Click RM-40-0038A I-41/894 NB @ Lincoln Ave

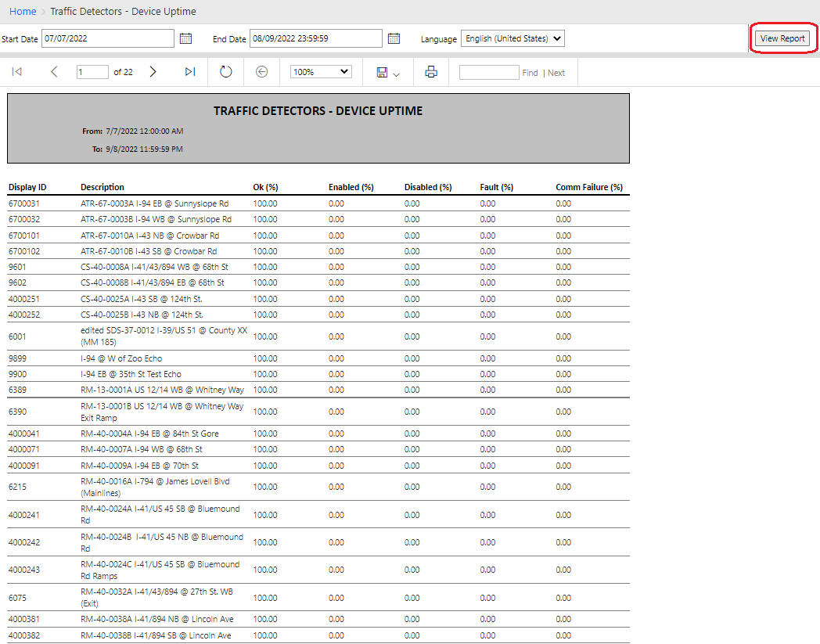(x=157, y=619)
